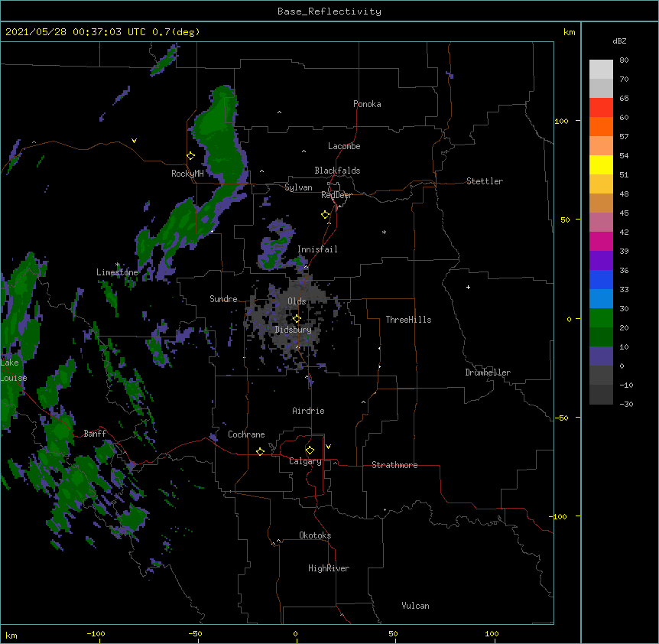Screen dimensions: 659x644
Task: Select the 80 value on dBZ legend
Action: pyautogui.click(x=624, y=60)
